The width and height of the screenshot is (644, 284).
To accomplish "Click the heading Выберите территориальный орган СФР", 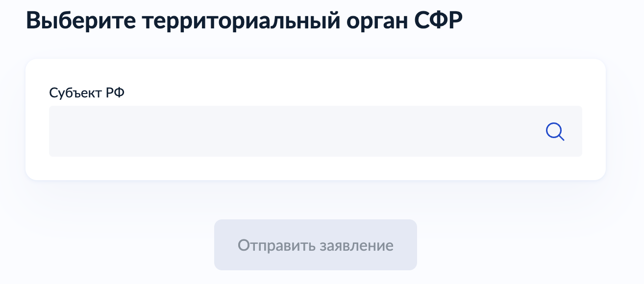I will [x=244, y=22].
